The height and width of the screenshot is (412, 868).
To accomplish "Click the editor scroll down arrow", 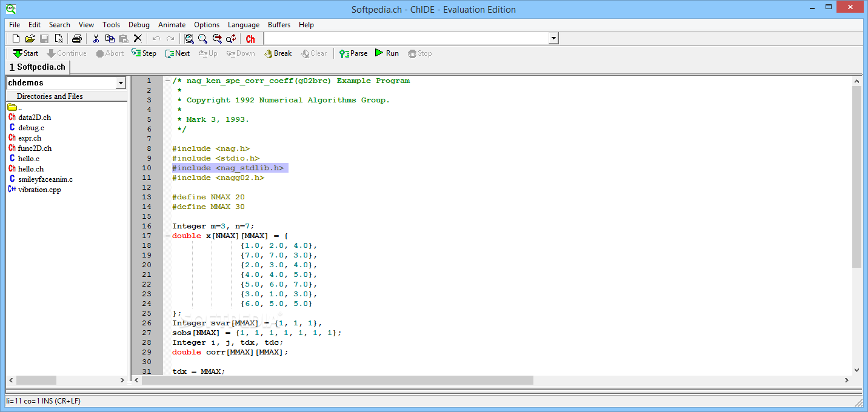I will point(856,370).
